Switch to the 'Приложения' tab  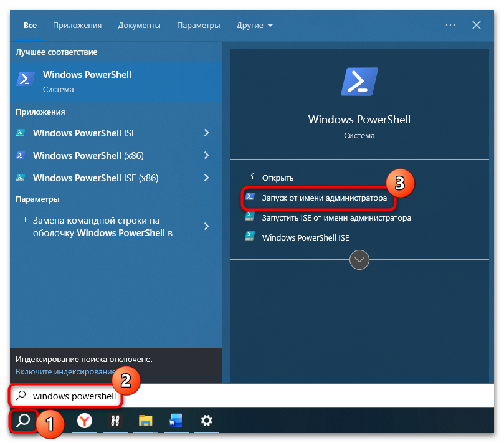tap(77, 26)
